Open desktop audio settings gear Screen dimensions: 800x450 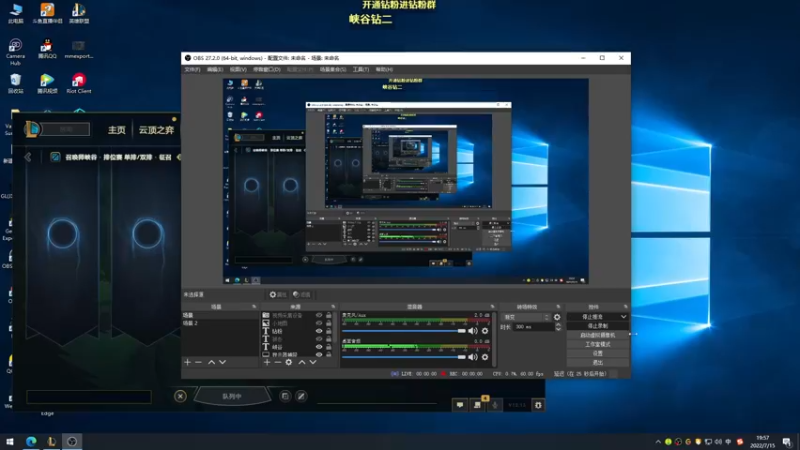pyautogui.click(x=485, y=357)
